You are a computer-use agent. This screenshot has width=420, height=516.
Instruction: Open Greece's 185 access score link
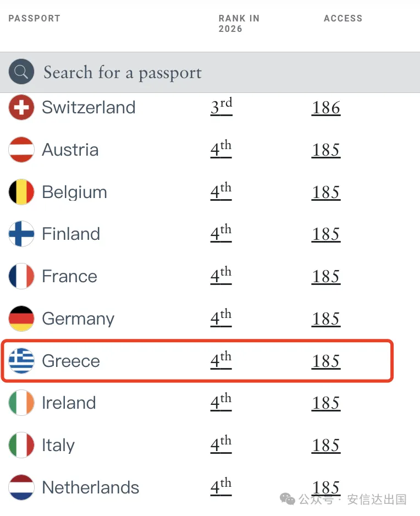click(x=326, y=361)
